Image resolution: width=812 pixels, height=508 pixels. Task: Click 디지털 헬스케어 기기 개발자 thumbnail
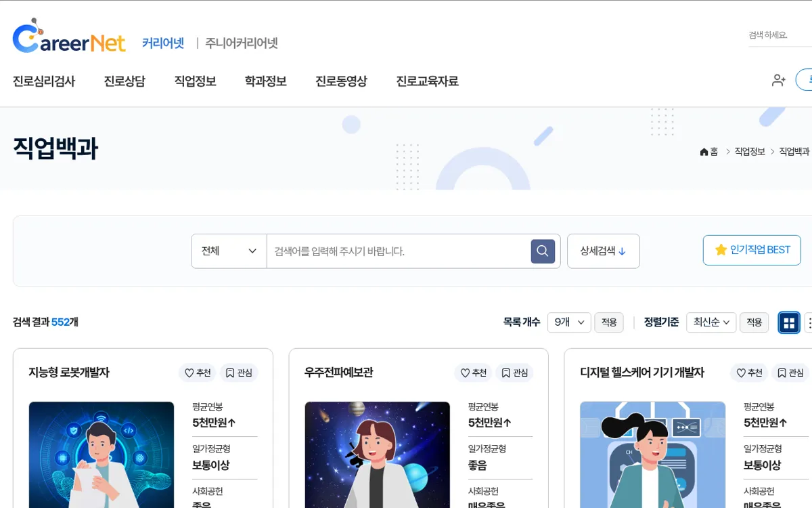pos(652,454)
